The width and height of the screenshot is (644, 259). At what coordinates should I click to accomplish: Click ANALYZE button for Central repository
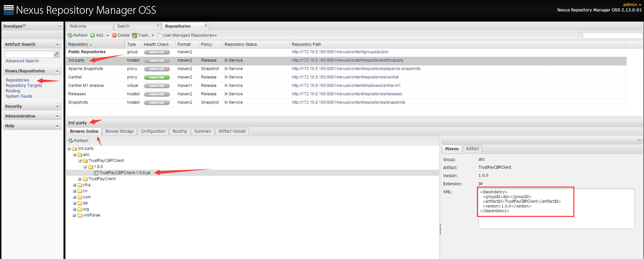click(x=157, y=77)
